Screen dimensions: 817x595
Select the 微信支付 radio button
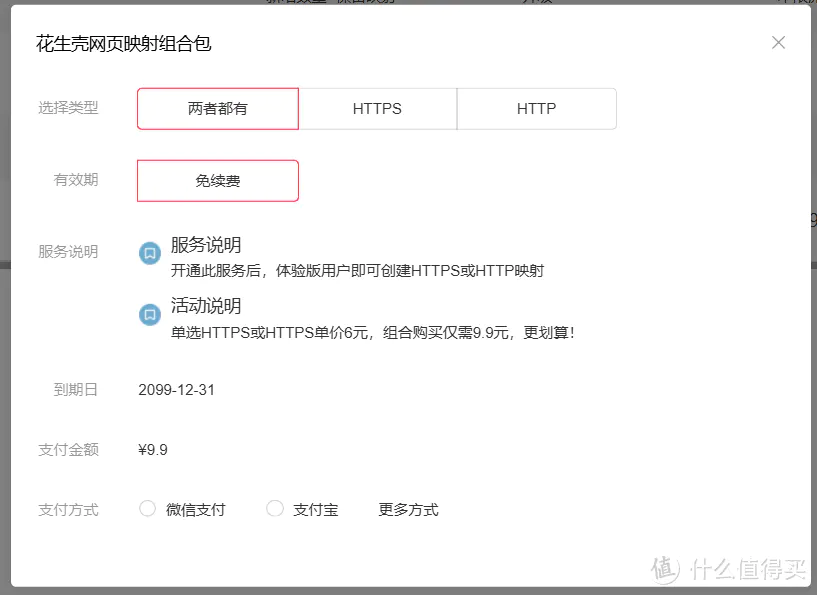point(148,509)
